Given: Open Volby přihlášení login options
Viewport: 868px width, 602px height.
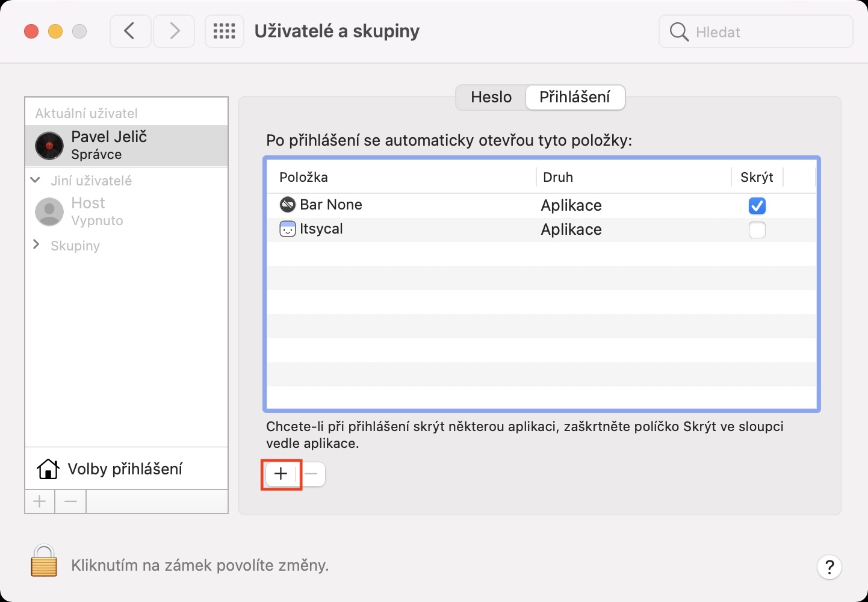Looking at the screenshot, I should tap(125, 469).
